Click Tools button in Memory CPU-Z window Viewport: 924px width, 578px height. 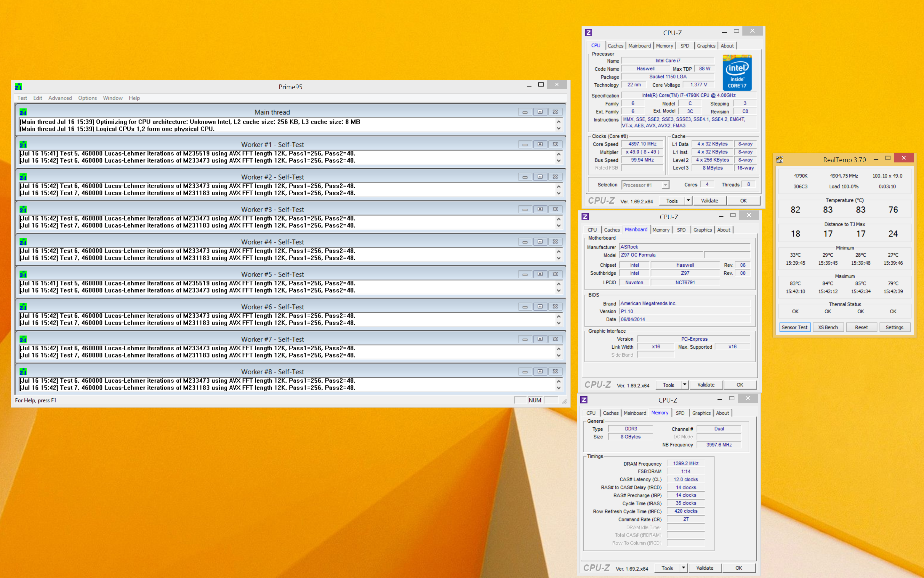[667, 568]
